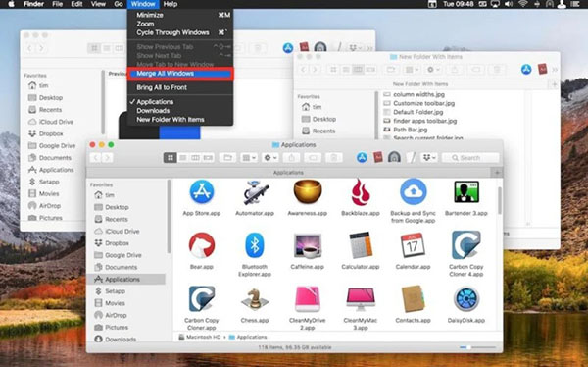Click the Applications window vertical scrollbar
588x367 pixels.
[500, 201]
